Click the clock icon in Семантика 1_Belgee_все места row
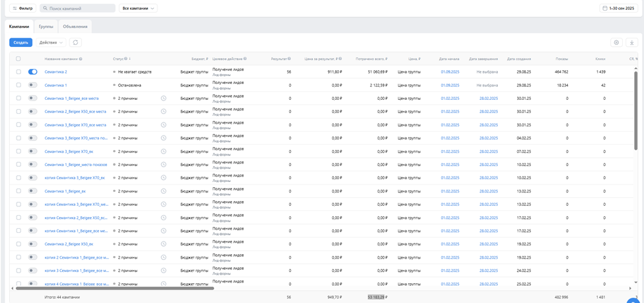Image resolution: width=644 pixels, height=303 pixels. 163,98
